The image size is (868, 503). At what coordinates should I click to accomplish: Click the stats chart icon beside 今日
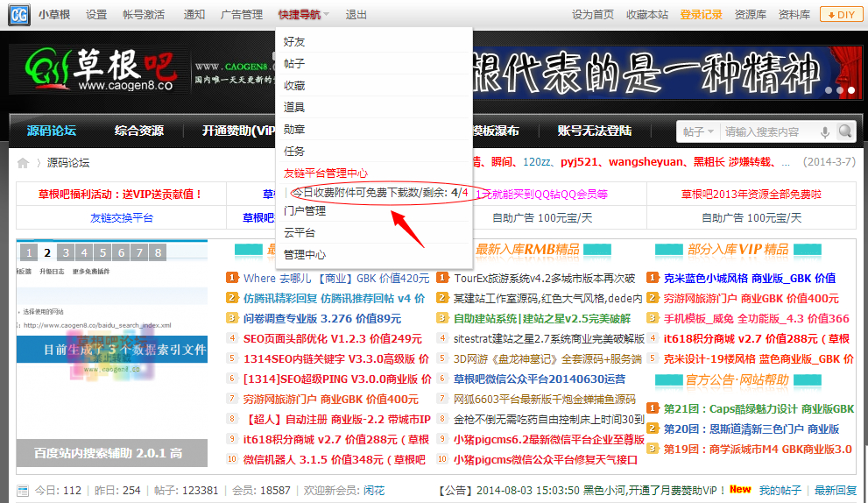pyautogui.click(x=23, y=490)
